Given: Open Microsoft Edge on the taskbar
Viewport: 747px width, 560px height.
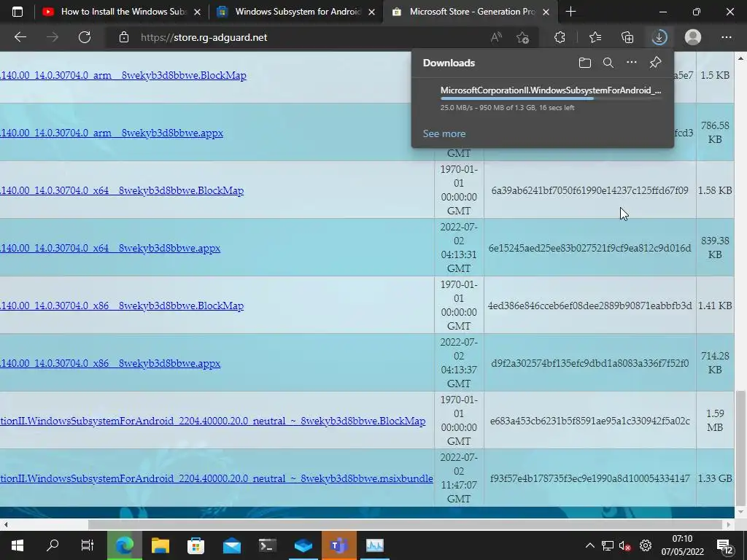Looking at the screenshot, I should pos(124,545).
